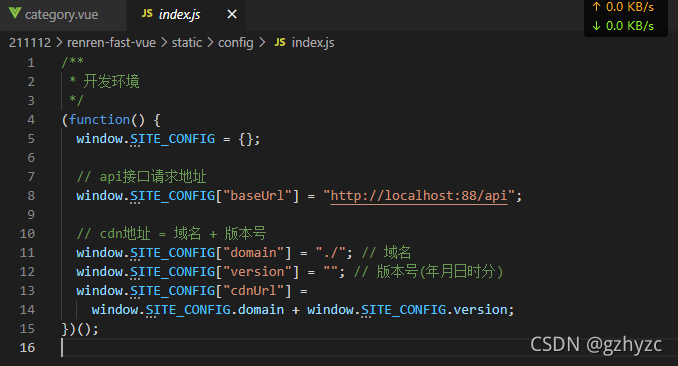Click the Vue icon on category.vue tab
Screen dimensions: 678x366
[x=14, y=13]
